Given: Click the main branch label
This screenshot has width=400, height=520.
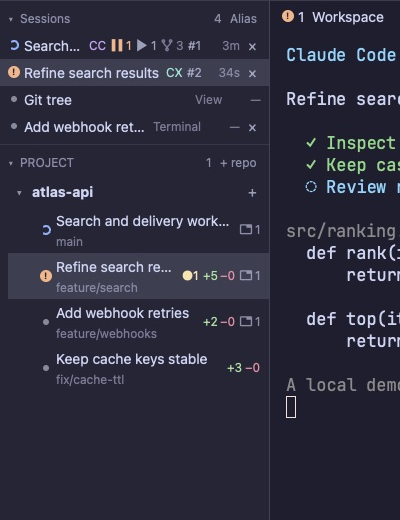Looking at the screenshot, I should pos(69,242).
